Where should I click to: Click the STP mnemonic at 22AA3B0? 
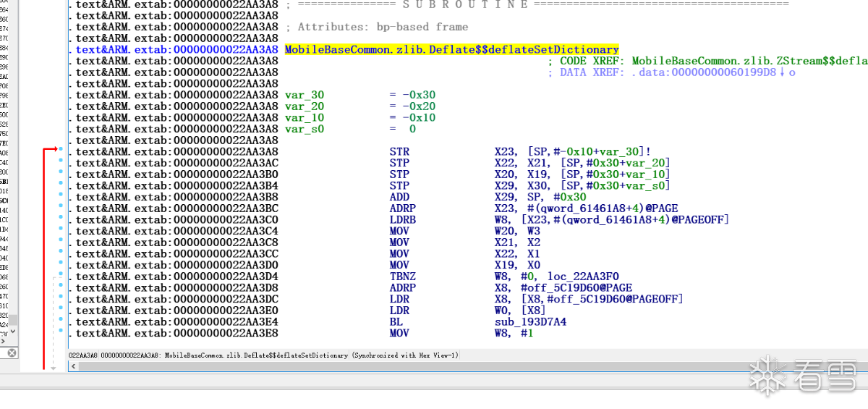coord(399,174)
